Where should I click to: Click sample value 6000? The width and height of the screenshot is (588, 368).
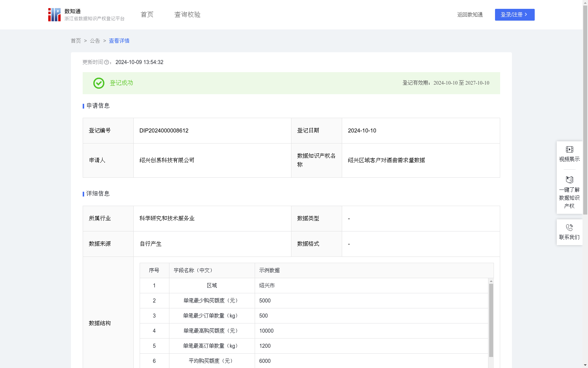[265, 361]
